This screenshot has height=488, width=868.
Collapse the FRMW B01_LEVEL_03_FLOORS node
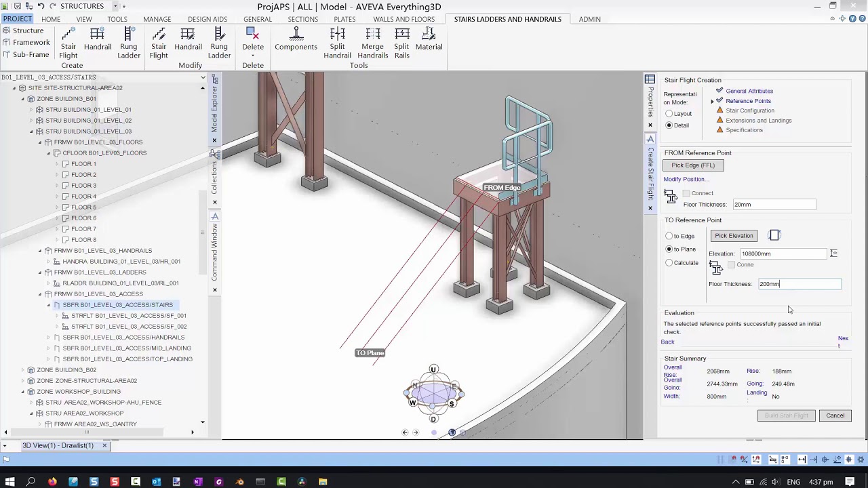coord(40,142)
